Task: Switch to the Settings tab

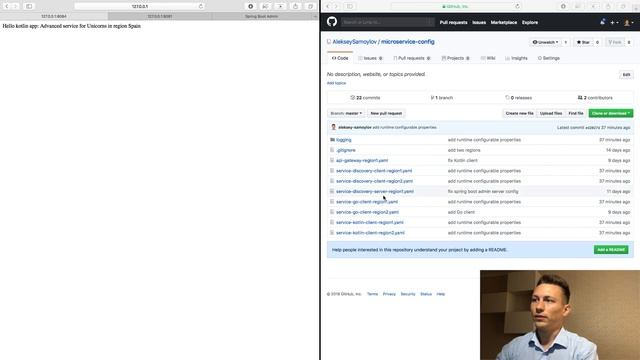Action: [x=548, y=58]
